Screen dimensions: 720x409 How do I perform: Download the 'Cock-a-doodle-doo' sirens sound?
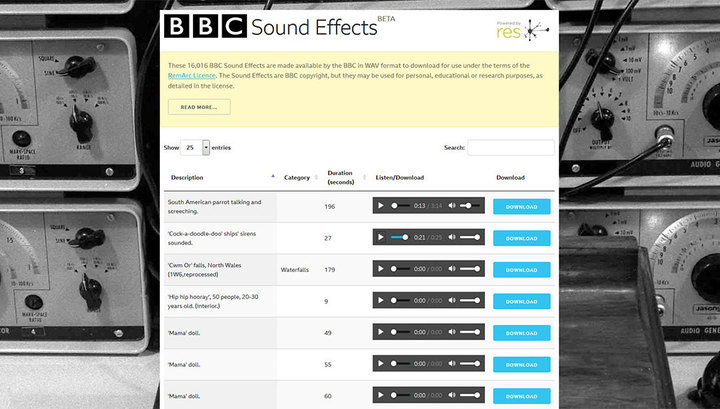click(522, 238)
